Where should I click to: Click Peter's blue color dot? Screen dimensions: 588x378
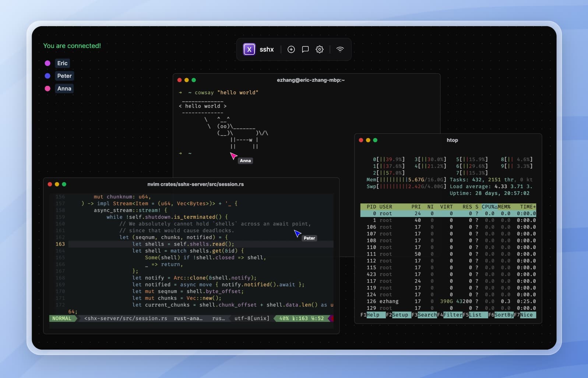click(x=47, y=76)
